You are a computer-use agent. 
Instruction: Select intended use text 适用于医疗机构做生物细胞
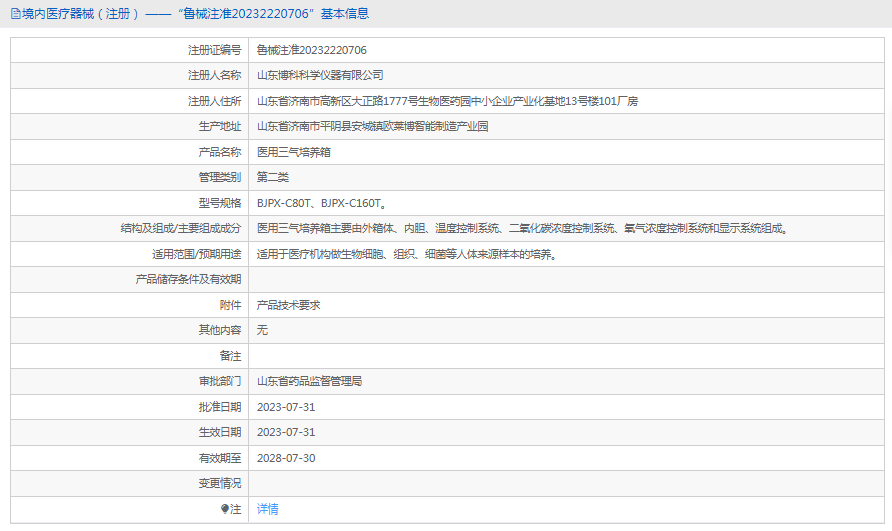point(407,254)
